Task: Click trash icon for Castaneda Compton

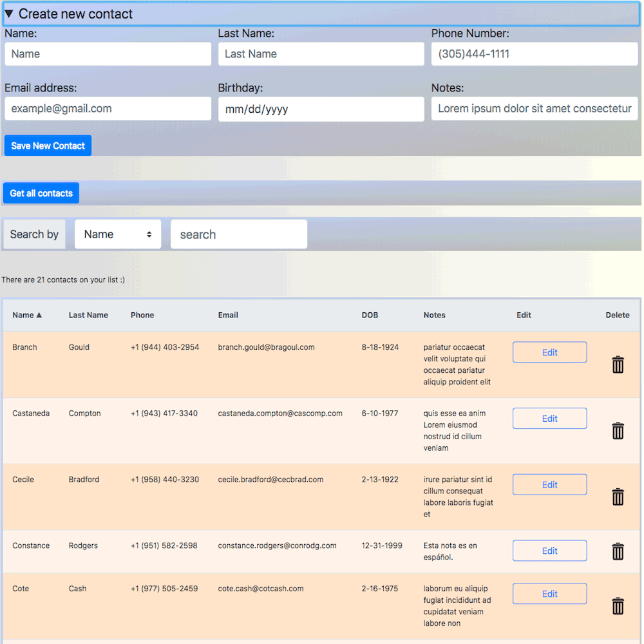Action: pos(618,431)
